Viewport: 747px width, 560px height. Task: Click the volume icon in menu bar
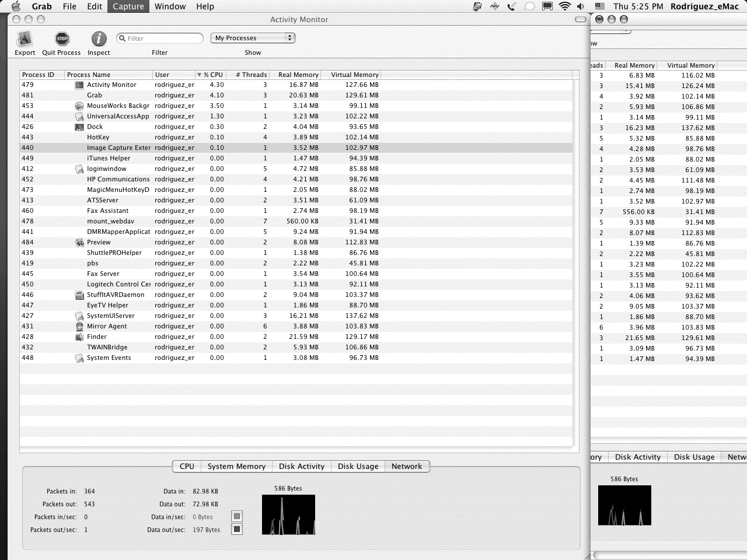(x=581, y=6)
